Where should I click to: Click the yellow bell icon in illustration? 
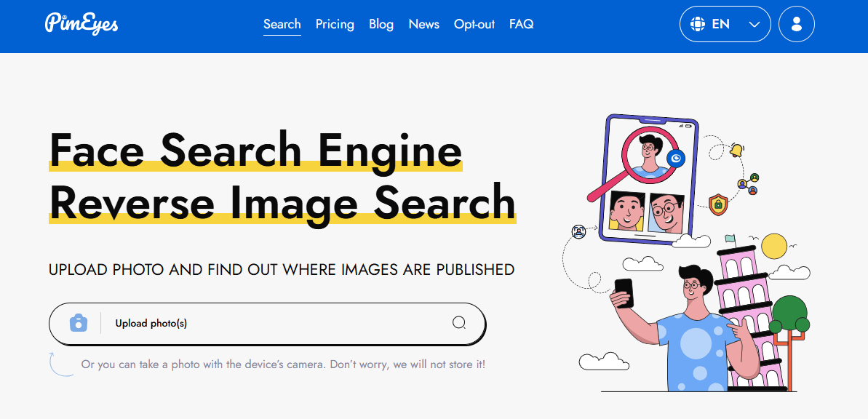tap(736, 151)
